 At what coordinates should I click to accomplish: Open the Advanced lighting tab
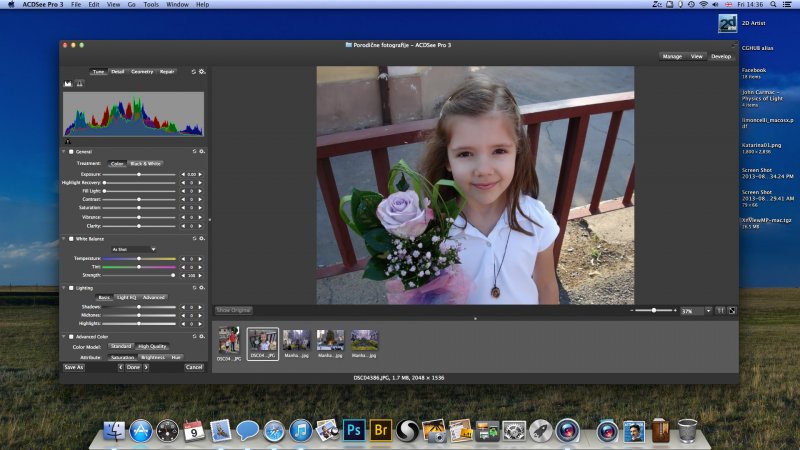(x=154, y=297)
